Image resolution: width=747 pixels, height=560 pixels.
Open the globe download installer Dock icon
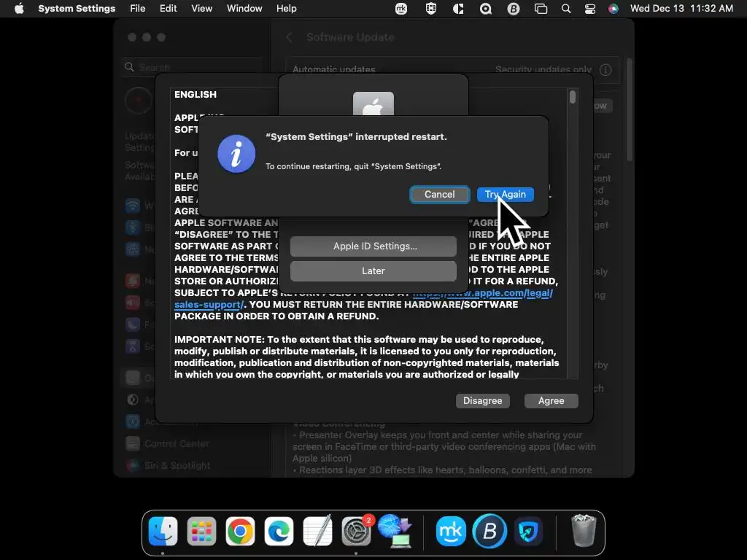tap(395, 531)
